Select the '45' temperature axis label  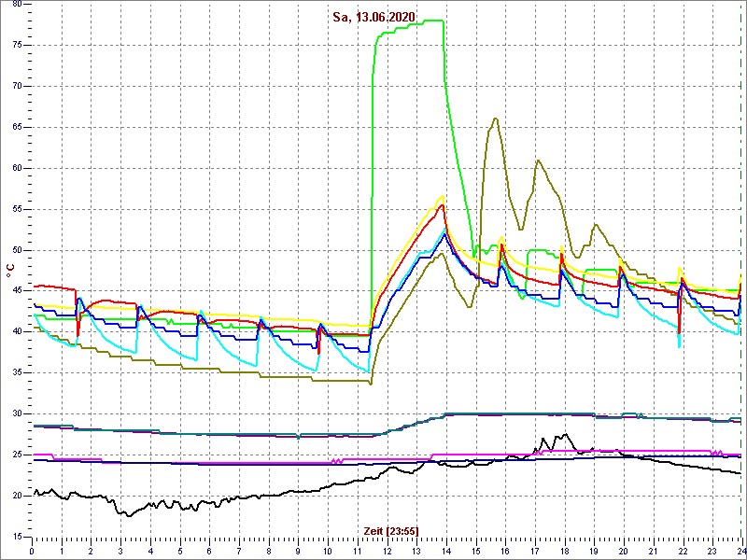16,291
